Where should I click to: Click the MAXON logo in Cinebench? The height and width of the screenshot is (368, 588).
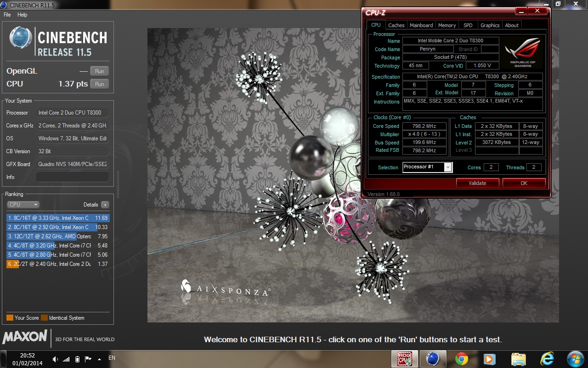(25, 337)
